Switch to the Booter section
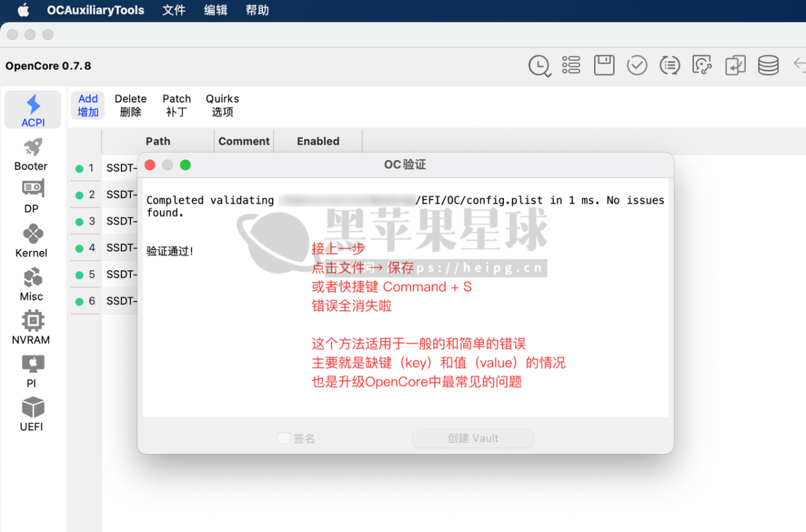 click(x=31, y=154)
